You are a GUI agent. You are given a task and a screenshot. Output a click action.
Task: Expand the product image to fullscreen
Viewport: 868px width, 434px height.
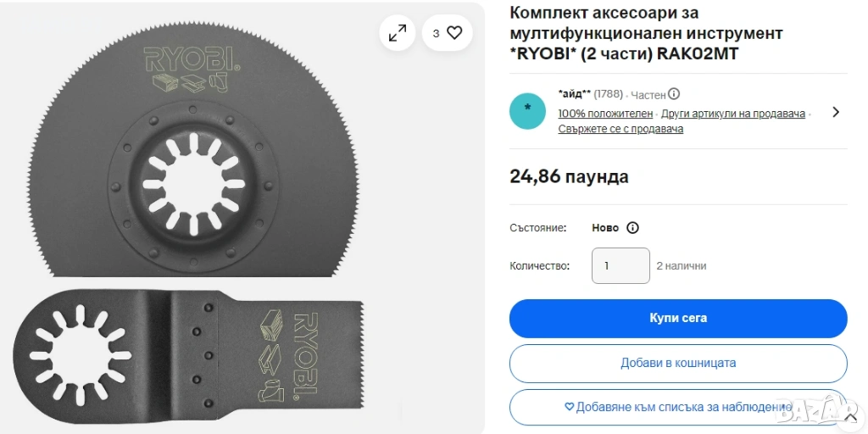[x=397, y=33]
